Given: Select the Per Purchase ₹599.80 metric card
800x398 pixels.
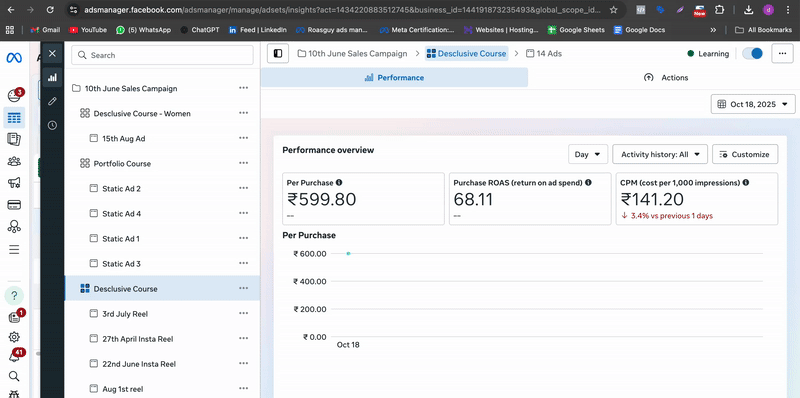Looking at the screenshot, I should pyautogui.click(x=363, y=198).
